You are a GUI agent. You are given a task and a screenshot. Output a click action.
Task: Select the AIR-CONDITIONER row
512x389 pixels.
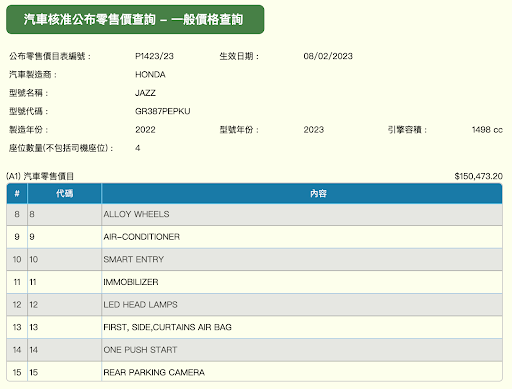pyautogui.click(x=254, y=237)
